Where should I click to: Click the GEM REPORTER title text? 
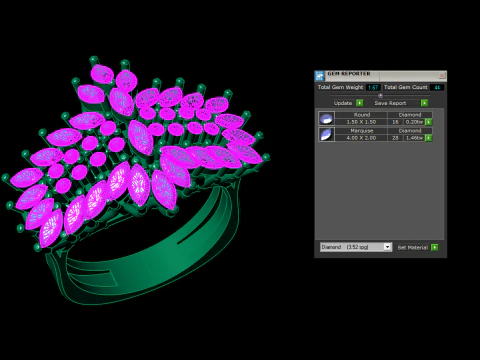click(349, 74)
